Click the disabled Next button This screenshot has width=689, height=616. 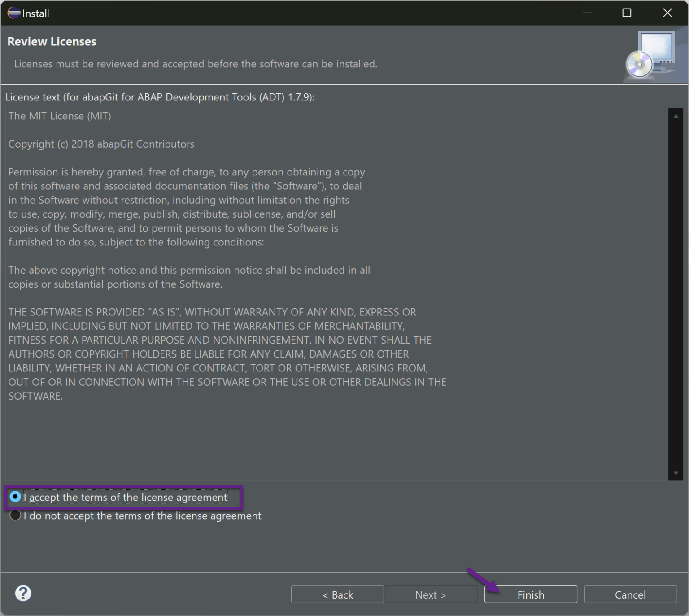click(431, 594)
